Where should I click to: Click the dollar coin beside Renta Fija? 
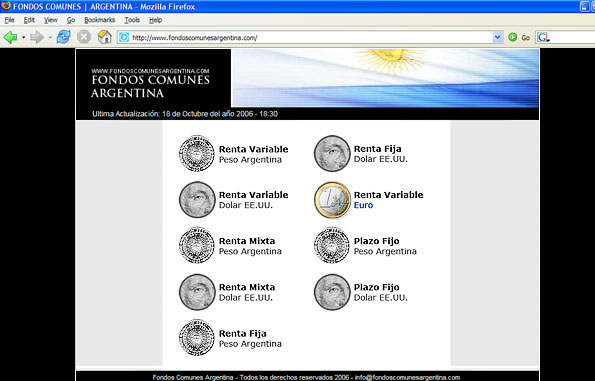[332, 153]
